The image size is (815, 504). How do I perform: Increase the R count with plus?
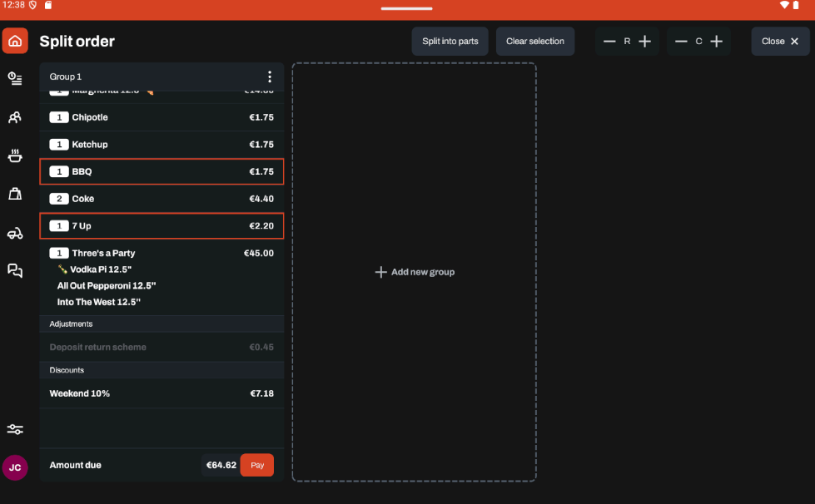644,42
